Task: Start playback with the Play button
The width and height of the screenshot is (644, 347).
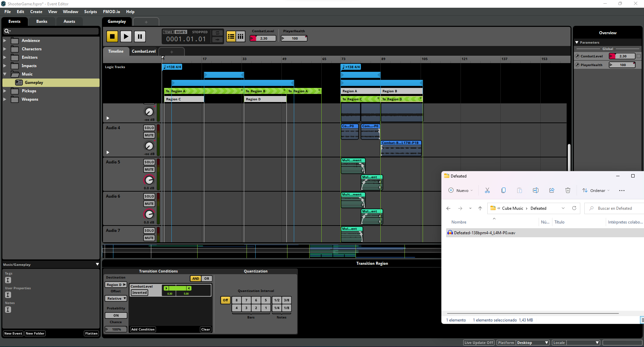Action: [x=126, y=36]
